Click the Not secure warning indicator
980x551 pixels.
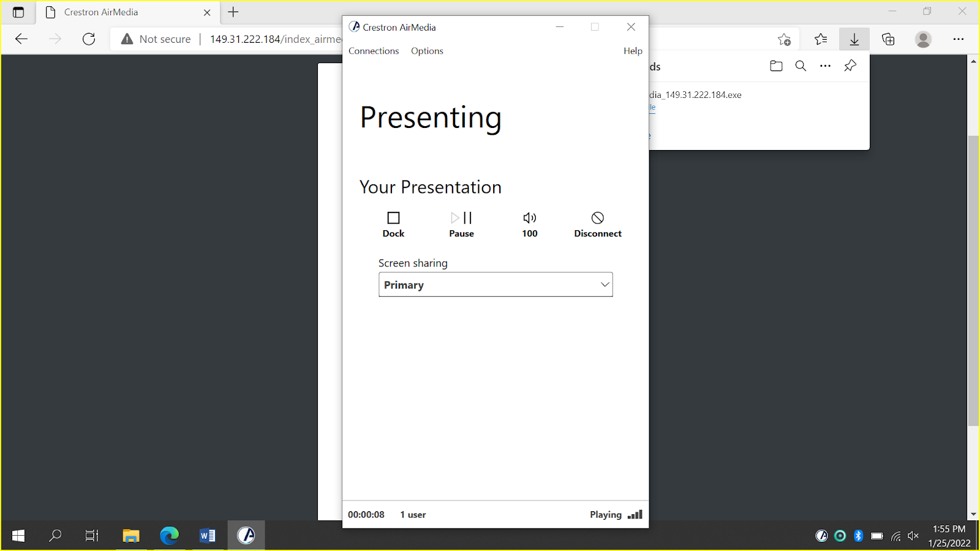pos(156,39)
